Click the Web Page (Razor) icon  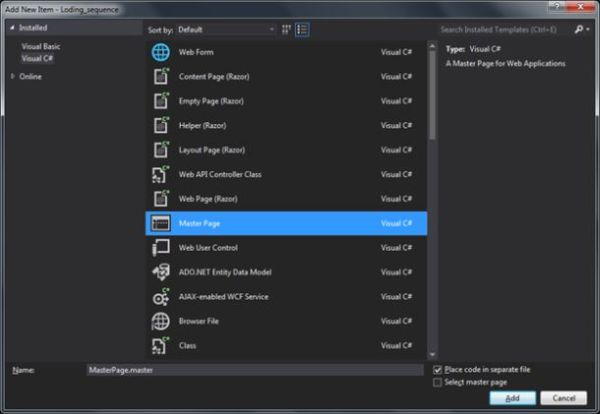point(161,199)
